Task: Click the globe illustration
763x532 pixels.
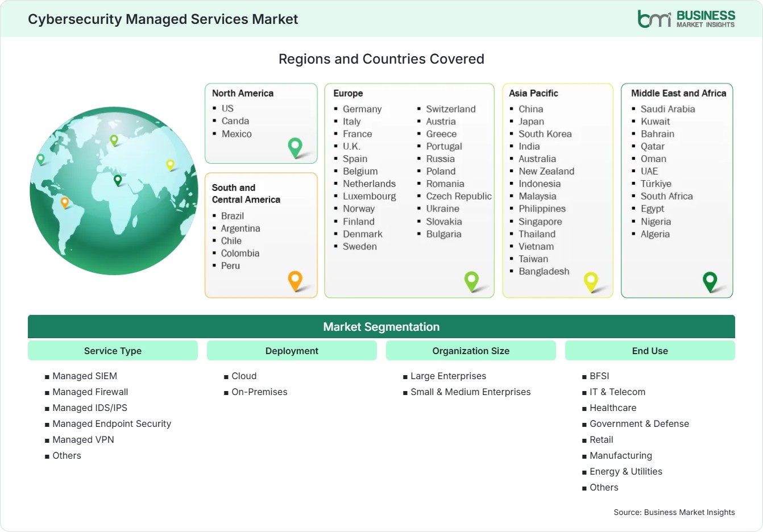Action: [114, 191]
